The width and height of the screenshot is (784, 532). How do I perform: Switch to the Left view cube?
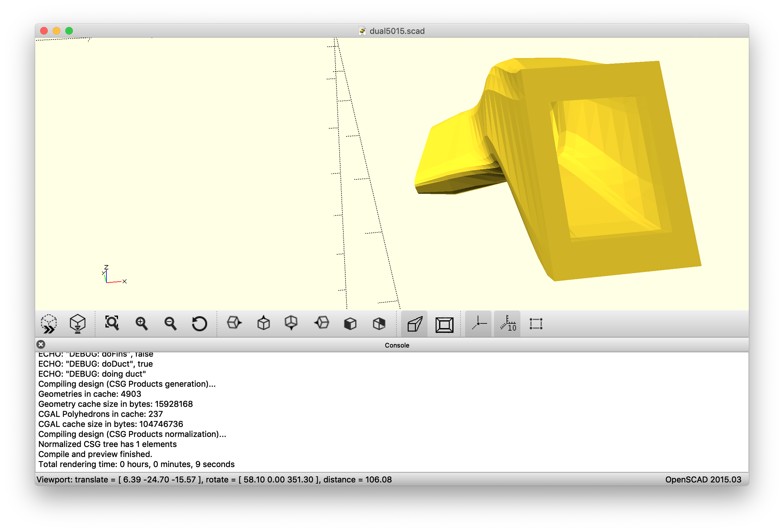[321, 323]
